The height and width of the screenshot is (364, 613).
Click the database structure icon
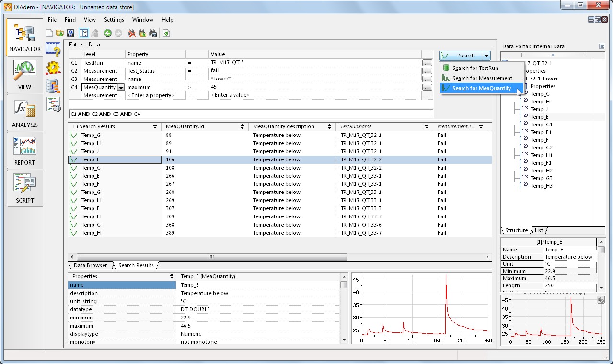(x=53, y=86)
